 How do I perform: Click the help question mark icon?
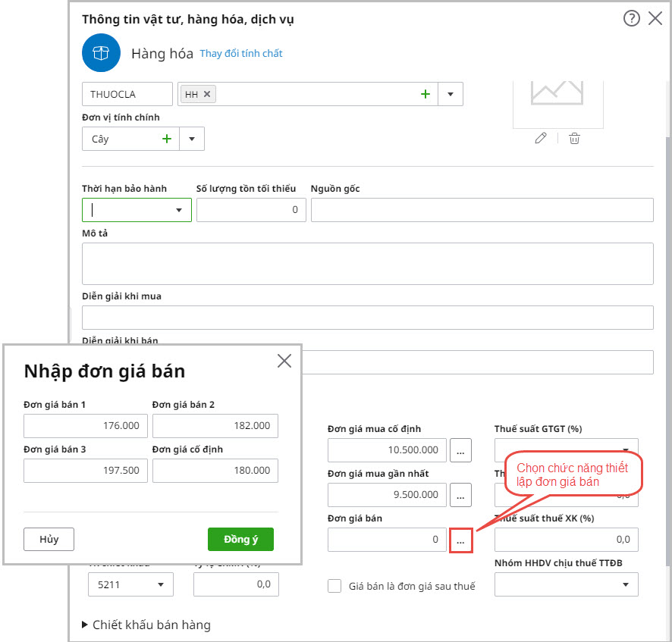coord(632,19)
